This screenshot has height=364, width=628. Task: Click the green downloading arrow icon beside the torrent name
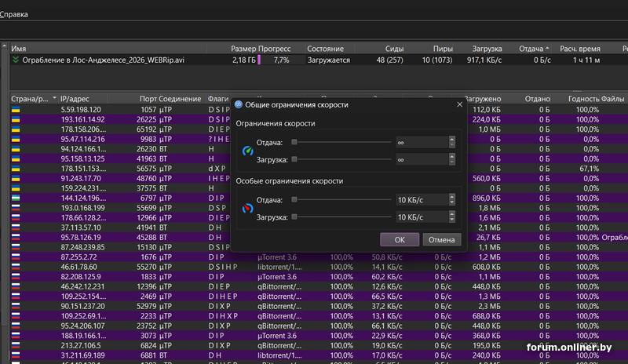point(16,60)
